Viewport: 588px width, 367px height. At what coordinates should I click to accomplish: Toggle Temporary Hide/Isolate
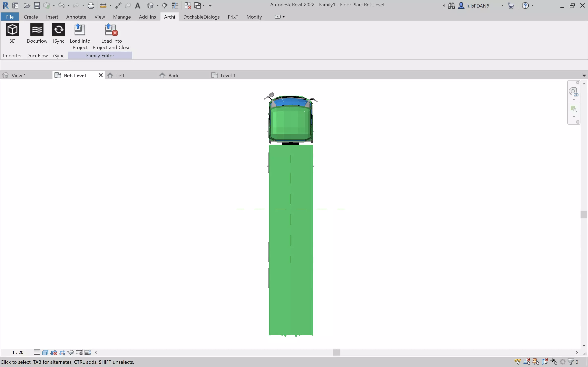pyautogui.click(x=71, y=352)
